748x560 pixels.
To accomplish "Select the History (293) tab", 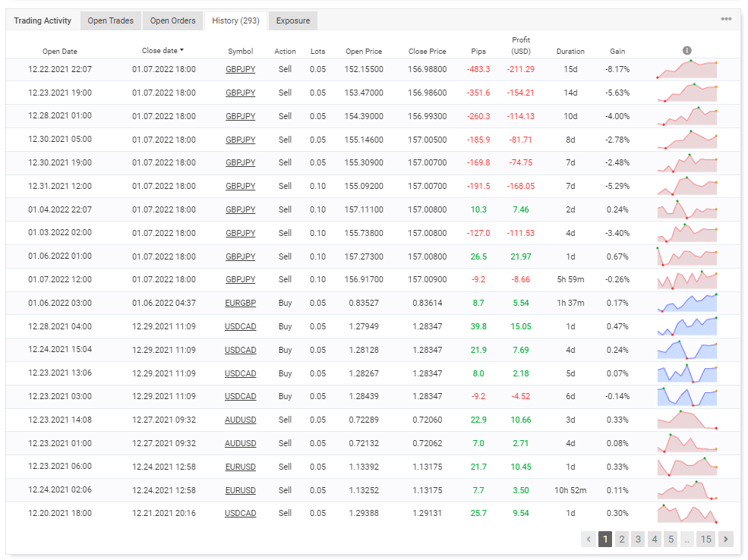I will 235,20.
